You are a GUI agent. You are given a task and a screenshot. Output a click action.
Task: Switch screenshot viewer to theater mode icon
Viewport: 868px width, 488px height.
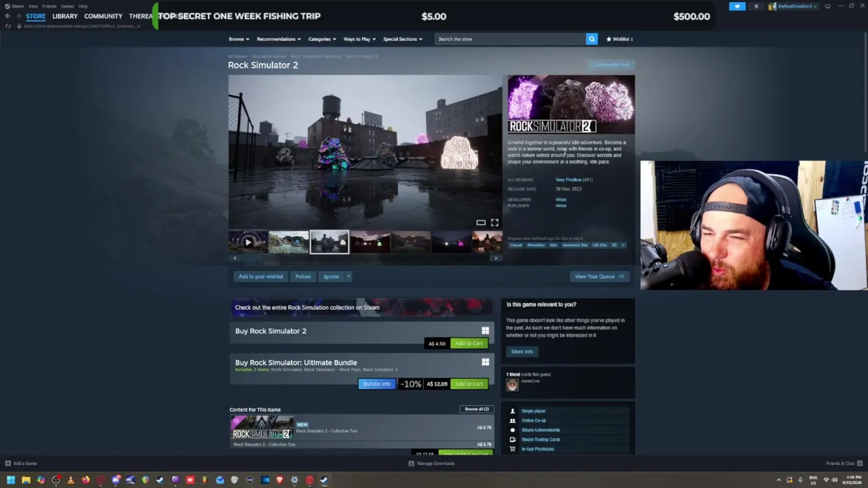481,222
